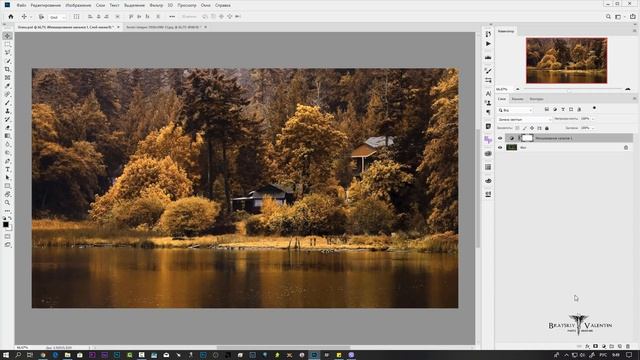The image size is (640, 360).
Task: Open Photoshop search magnifier at top right
Action: [608, 17]
